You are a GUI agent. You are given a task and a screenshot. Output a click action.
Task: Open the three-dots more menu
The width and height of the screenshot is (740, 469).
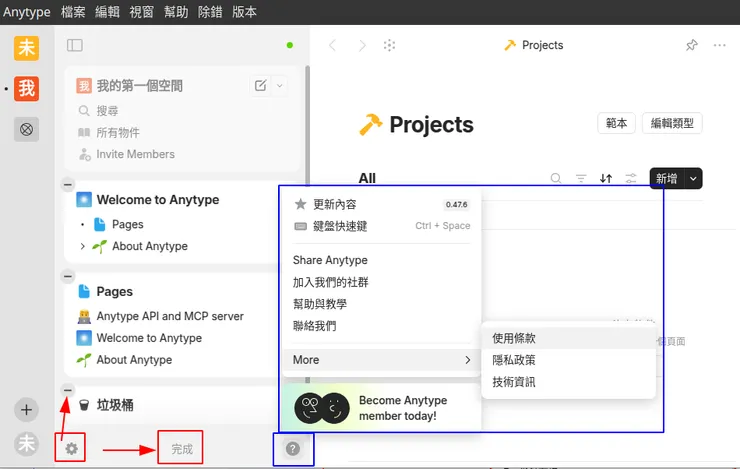click(x=720, y=45)
